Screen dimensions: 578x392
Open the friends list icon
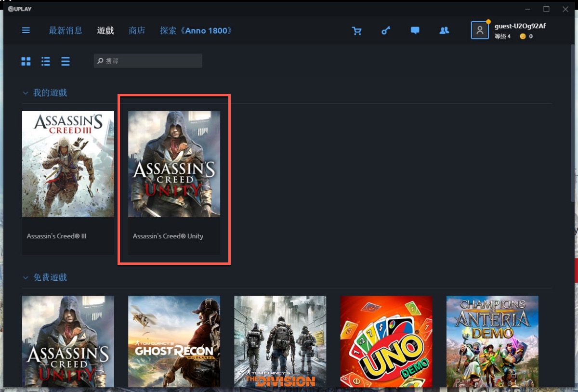point(444,30)
